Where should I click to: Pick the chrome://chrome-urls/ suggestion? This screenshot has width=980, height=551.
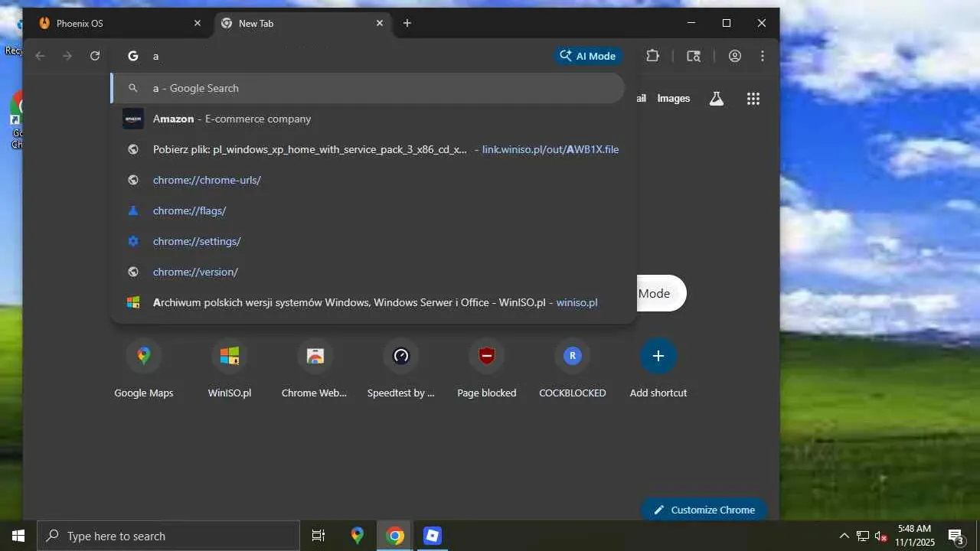[367, 180]
